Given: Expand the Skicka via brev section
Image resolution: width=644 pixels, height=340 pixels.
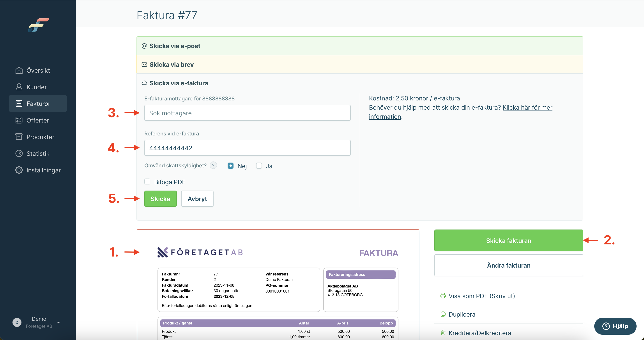Looking at the screenshot, I should coord(172,65).
